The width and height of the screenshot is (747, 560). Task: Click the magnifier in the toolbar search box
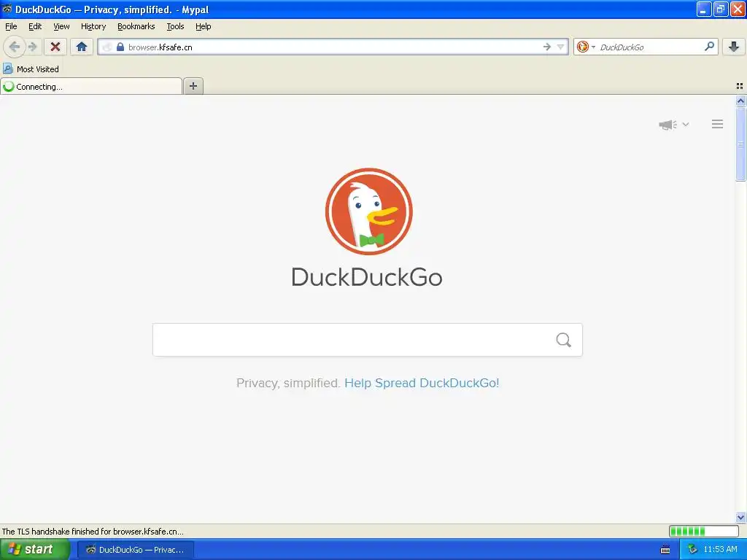click(709, 46)
